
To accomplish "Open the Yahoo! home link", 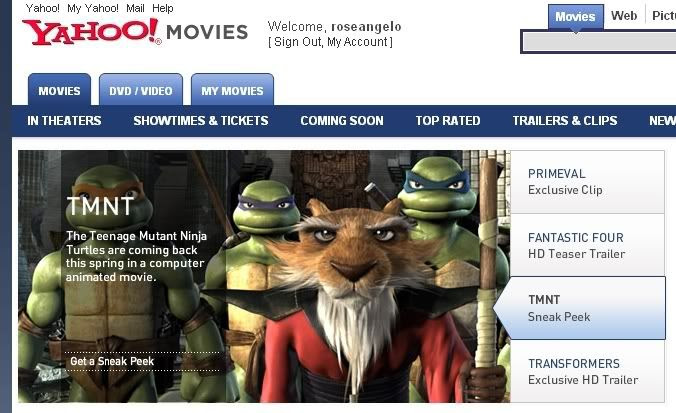I will [43, 8].
